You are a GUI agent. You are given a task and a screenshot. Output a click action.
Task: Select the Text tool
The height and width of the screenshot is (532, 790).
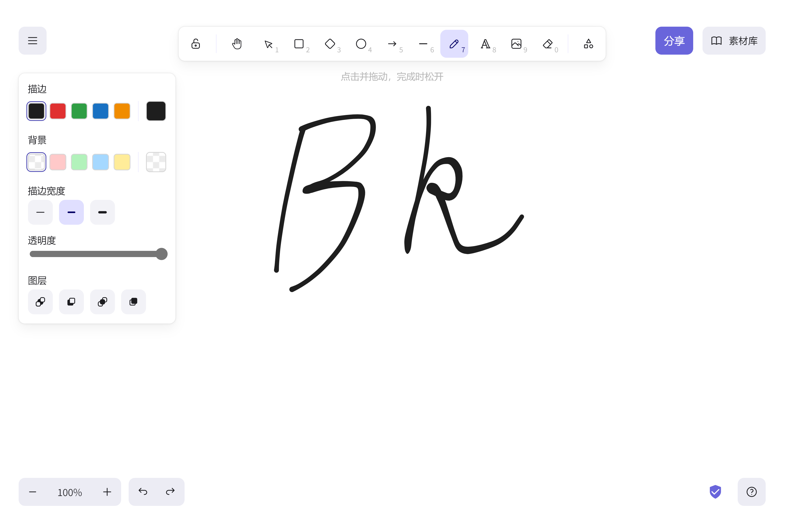pyautogui.click(x=485, y=44)
